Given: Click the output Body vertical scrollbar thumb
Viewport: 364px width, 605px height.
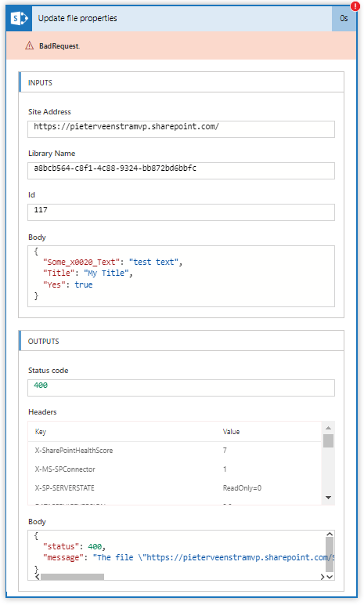Looking at the screenshot, I should (x=330, y=555).
